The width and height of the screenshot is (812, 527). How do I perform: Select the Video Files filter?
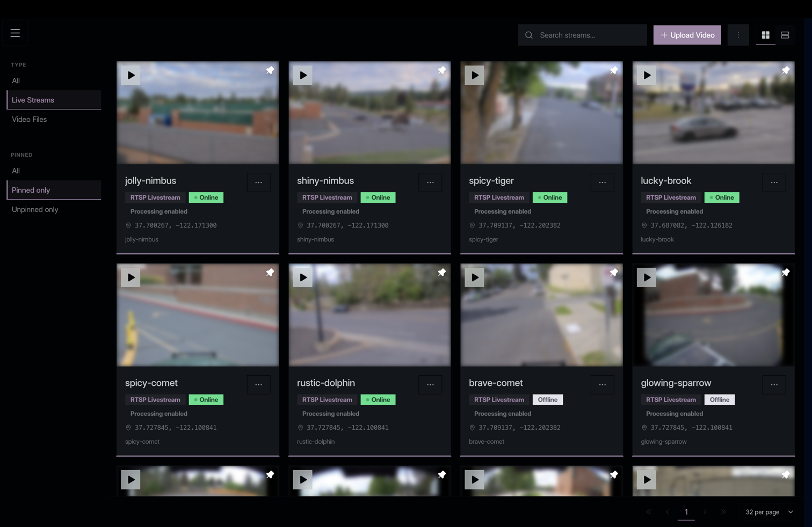[x=54, y=119]
